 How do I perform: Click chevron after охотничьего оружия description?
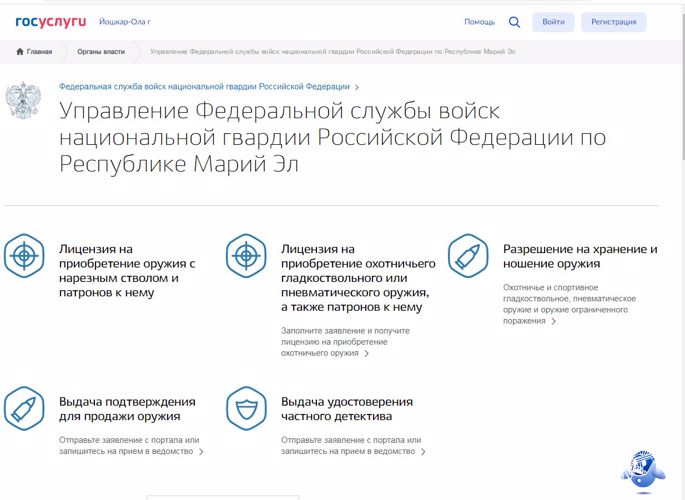[x=367, y=354]
